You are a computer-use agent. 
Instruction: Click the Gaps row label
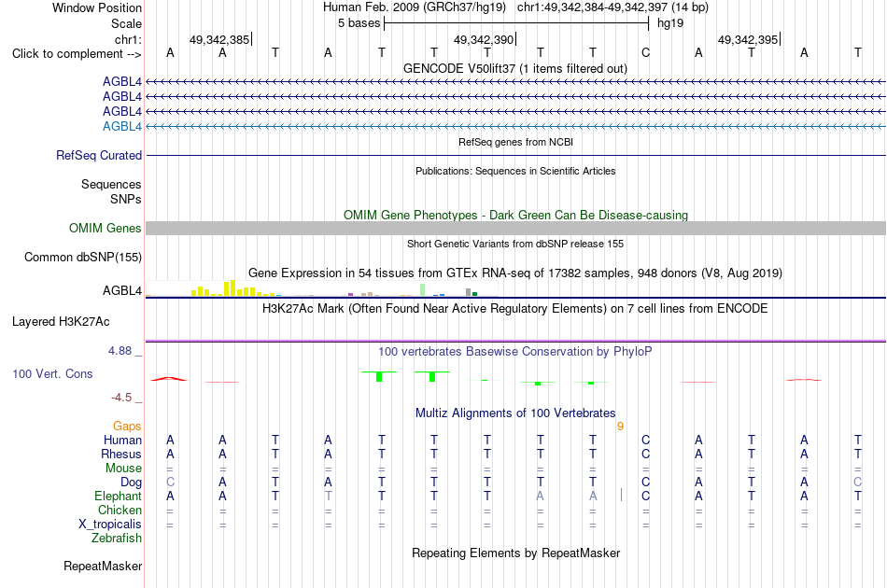(127, 427)
